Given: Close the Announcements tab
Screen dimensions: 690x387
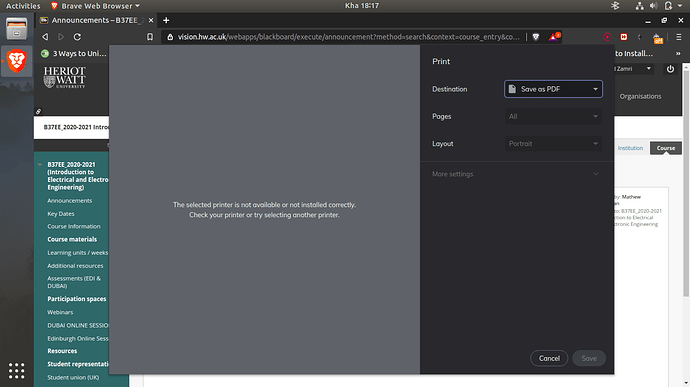Looking at the screenshot, I should [151, 20].
